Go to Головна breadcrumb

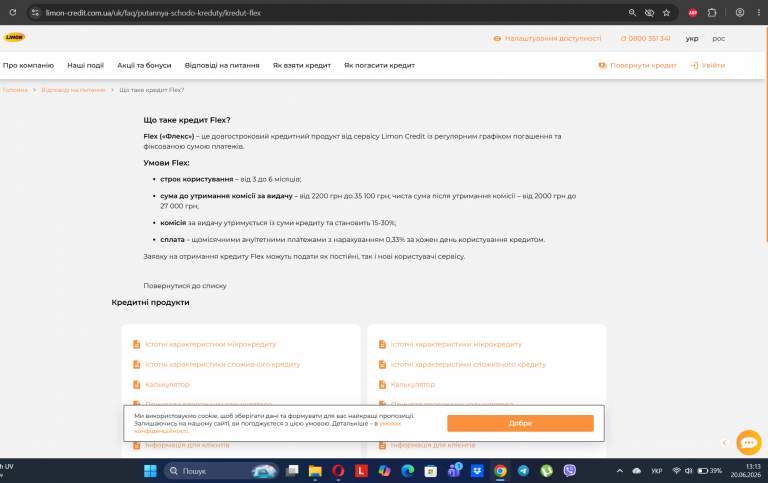[15, 90]
